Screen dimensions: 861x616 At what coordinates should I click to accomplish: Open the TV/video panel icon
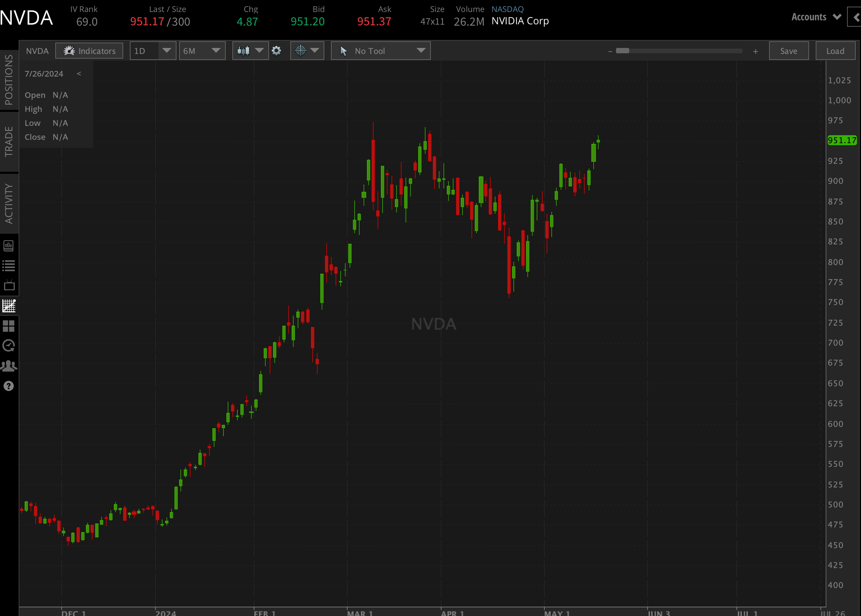tap(9, 285)
